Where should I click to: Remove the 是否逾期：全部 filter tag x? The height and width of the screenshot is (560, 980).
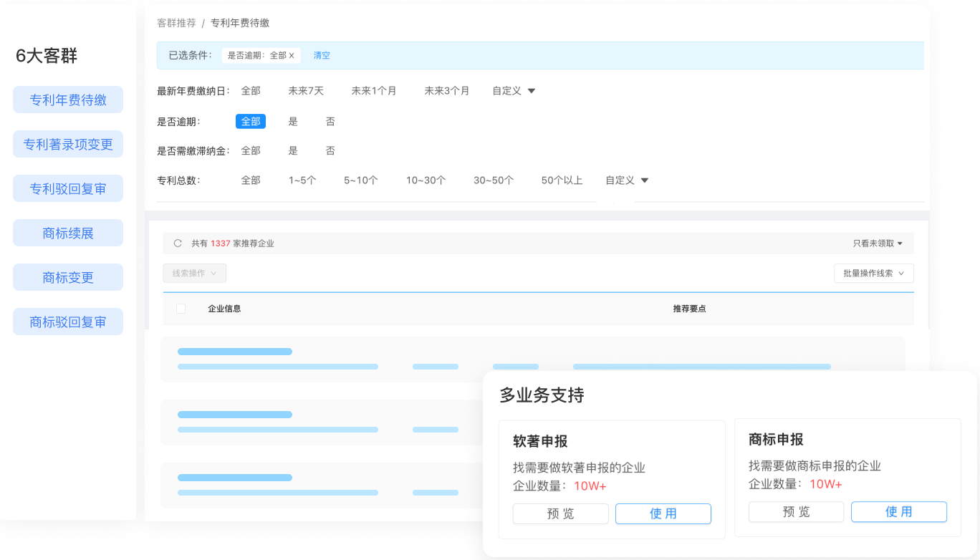292,55
